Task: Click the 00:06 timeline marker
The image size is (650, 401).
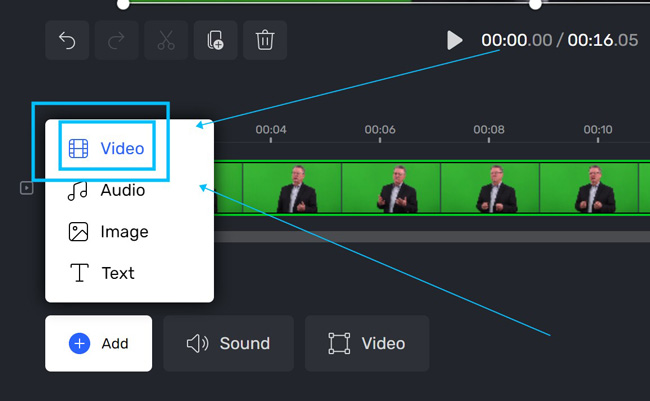Action: 380,130
